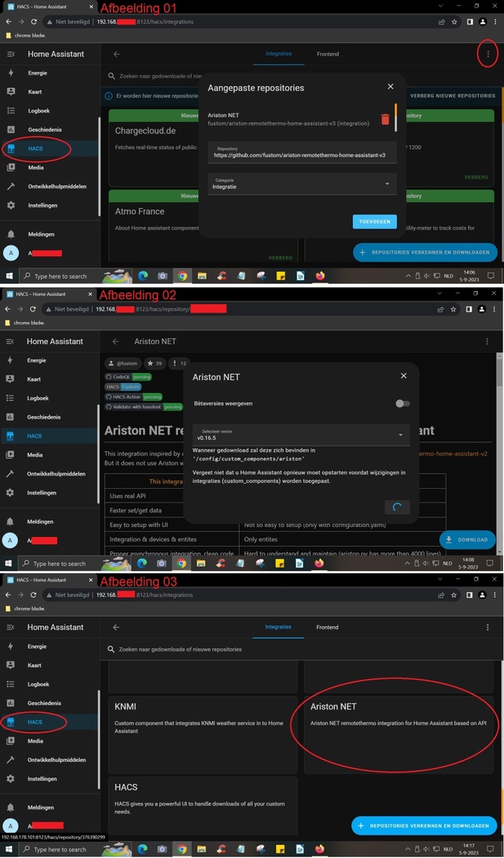Open the Chargecloud.de repository card
The image size is (504, 858).
pos(155,148)
